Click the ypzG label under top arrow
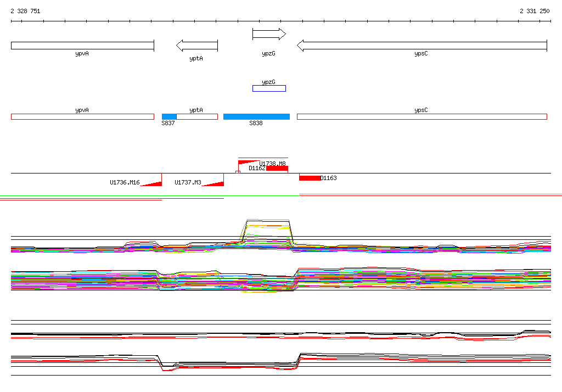 pos(268,53)
